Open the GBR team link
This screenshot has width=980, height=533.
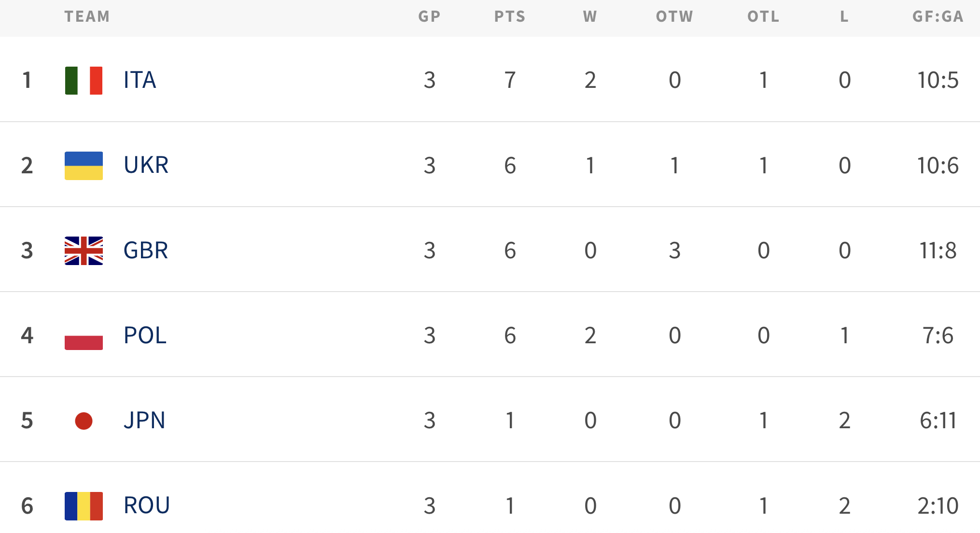click(145, 251)
